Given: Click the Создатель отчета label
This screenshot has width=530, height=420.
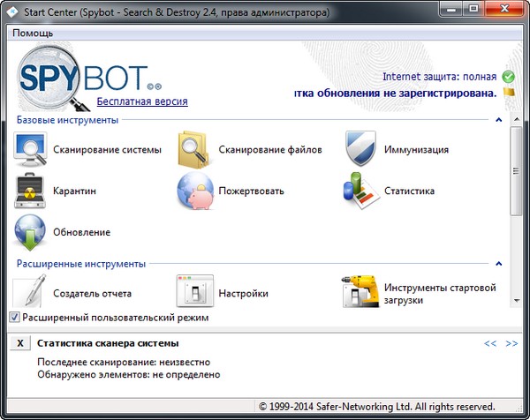Looking at the screenshot, I should [x=92, y=294].
